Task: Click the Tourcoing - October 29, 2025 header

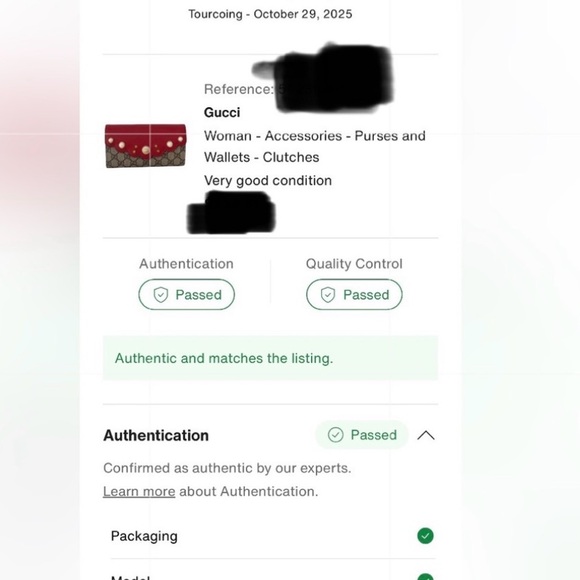Action: point(270,14)
